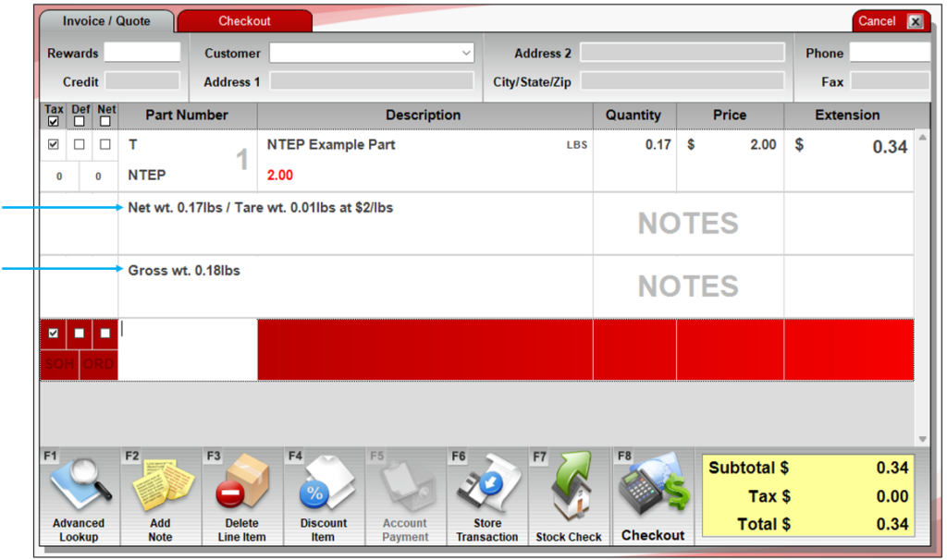
Task: Expand the Customer dropdown list
Action: click(466, 54)
